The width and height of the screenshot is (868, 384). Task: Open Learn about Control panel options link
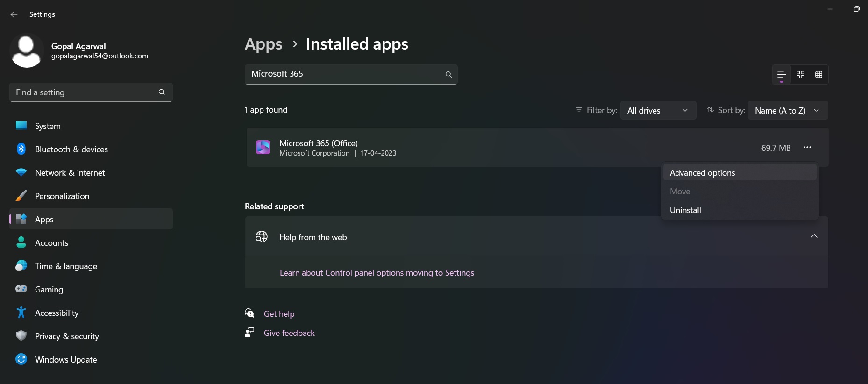(x=377, y=273)
